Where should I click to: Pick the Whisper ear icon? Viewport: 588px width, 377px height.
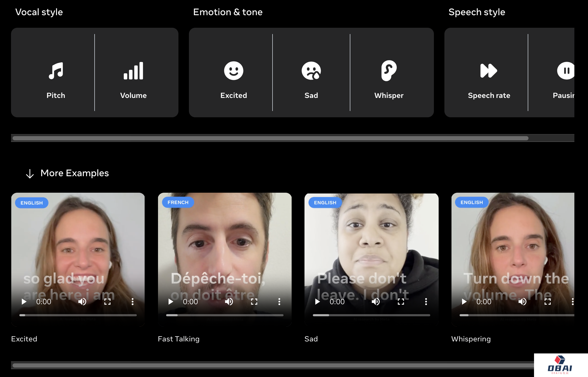(x=389, y=71)
